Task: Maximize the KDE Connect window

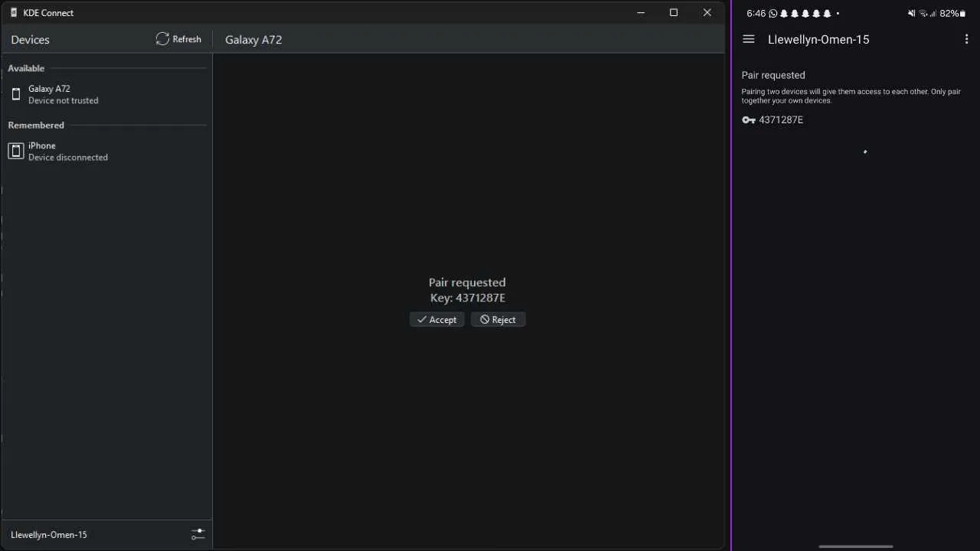Action: tap(674, 13)
